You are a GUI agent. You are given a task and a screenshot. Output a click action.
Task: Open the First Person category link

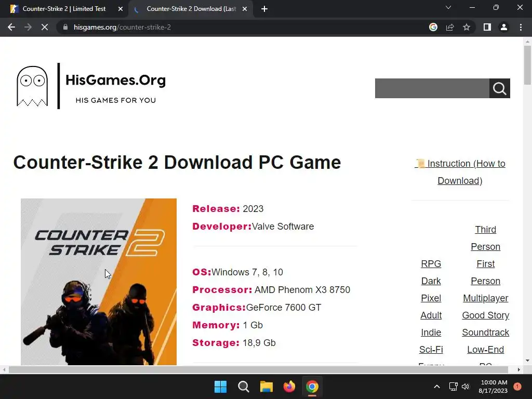486,272
